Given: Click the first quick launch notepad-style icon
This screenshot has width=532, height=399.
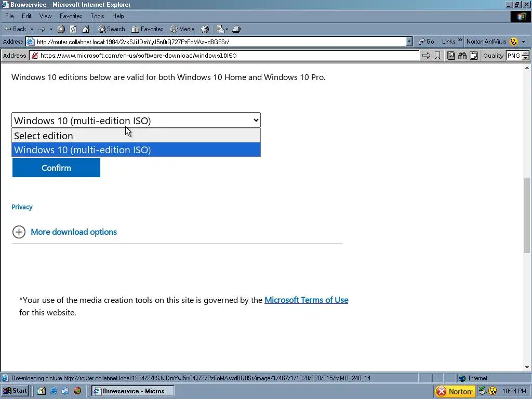Looking at the screenshot, I should tap(42, 391).
